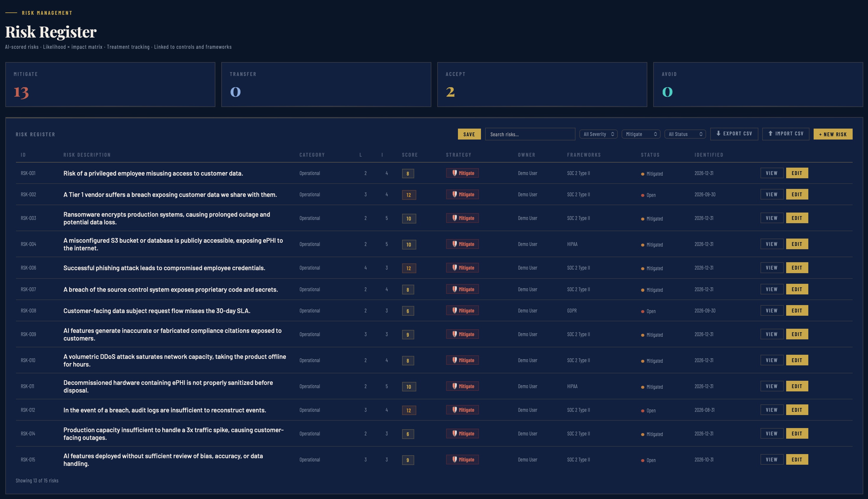The image size is (868, 499).
Task: Edit RSK-006 phishing attack risk
Action: [x=797, y=268]
